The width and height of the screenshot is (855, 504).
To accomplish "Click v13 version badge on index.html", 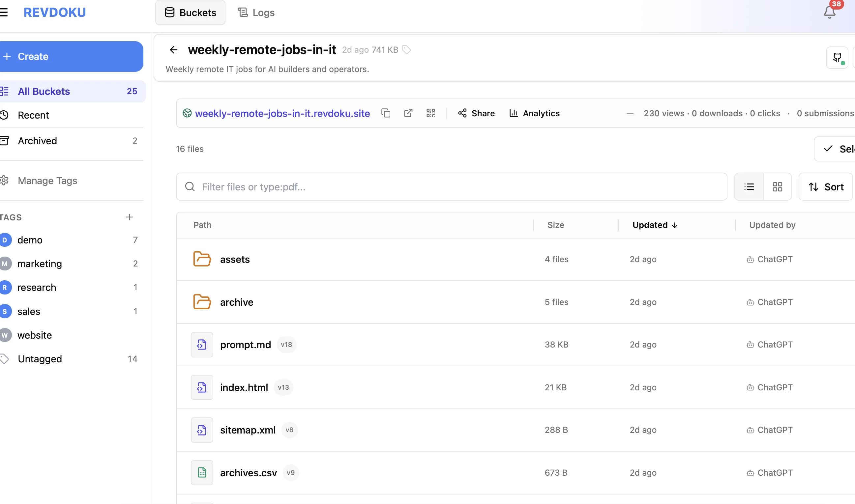I will 283,387.
